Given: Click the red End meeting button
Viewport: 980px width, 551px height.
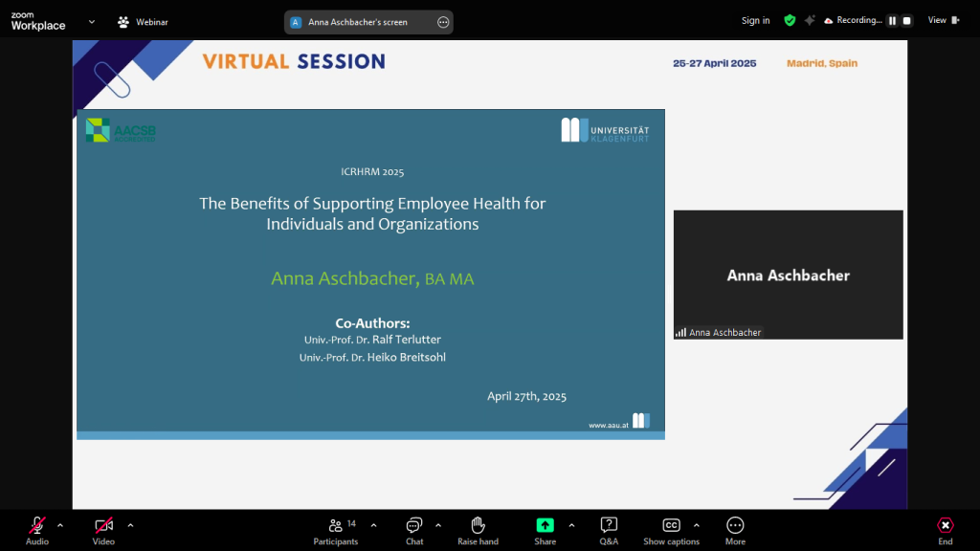Looking at the screenshot, I should (x=945, y=525).
